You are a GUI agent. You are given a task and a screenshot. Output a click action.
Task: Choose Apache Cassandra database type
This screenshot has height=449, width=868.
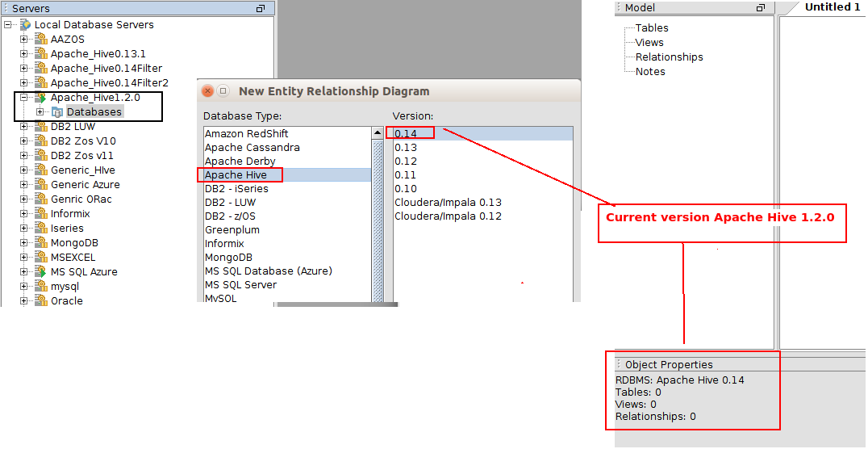point(286,148)
